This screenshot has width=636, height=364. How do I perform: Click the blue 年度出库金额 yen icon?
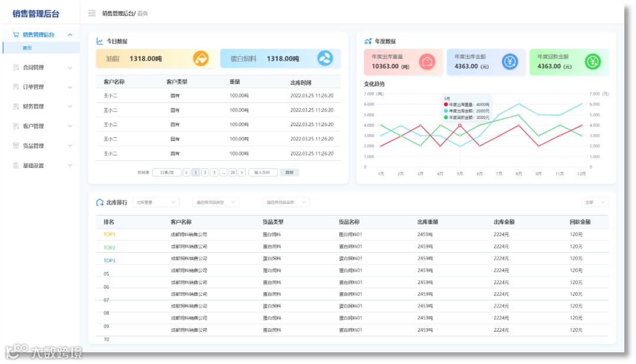coord(510,62)
